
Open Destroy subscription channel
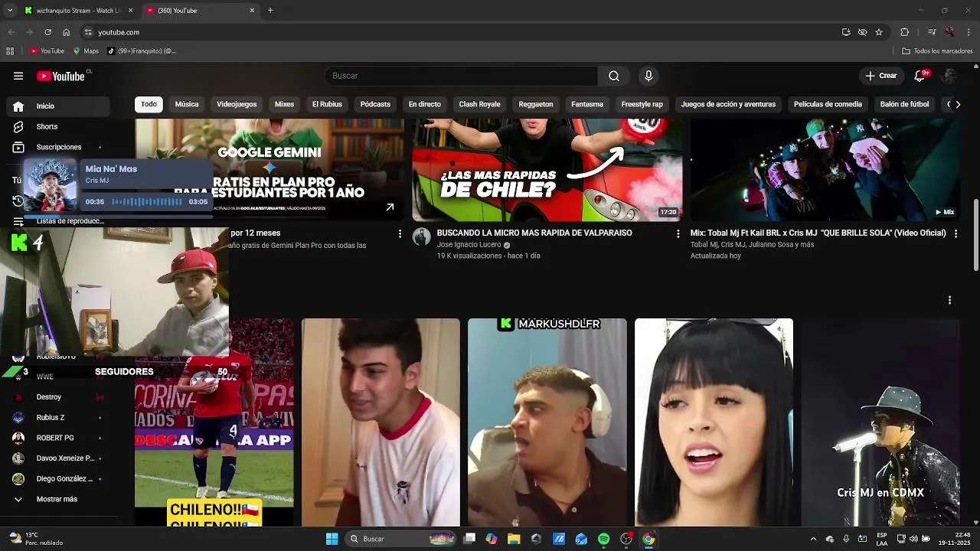pos(49,397)
